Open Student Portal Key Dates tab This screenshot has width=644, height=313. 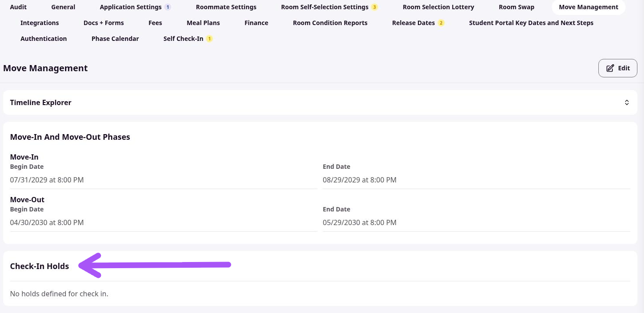pos(531,23)
